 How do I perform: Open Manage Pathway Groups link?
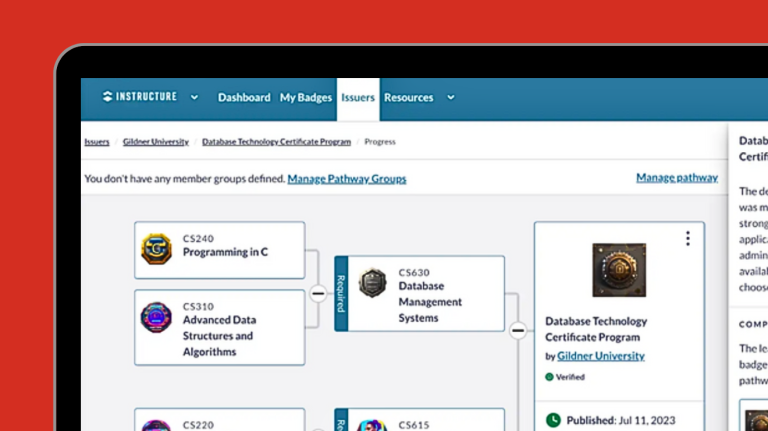[x=347, y=179]
